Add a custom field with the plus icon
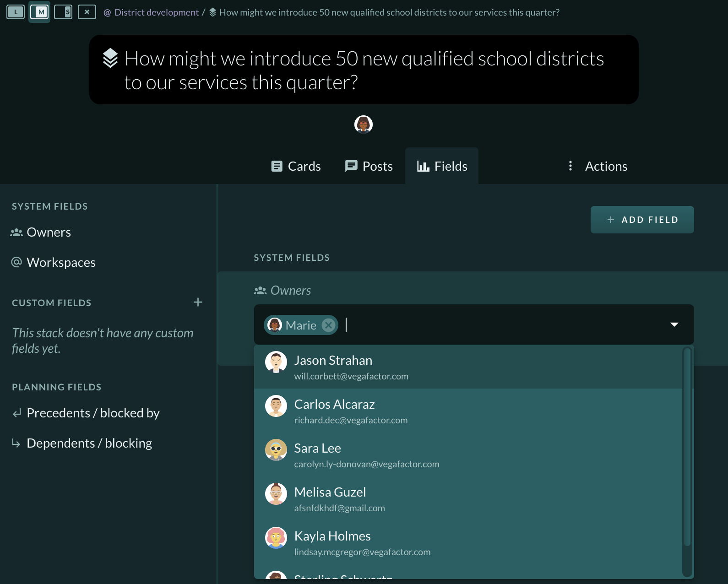728x584 pixels. pos(198,302)
